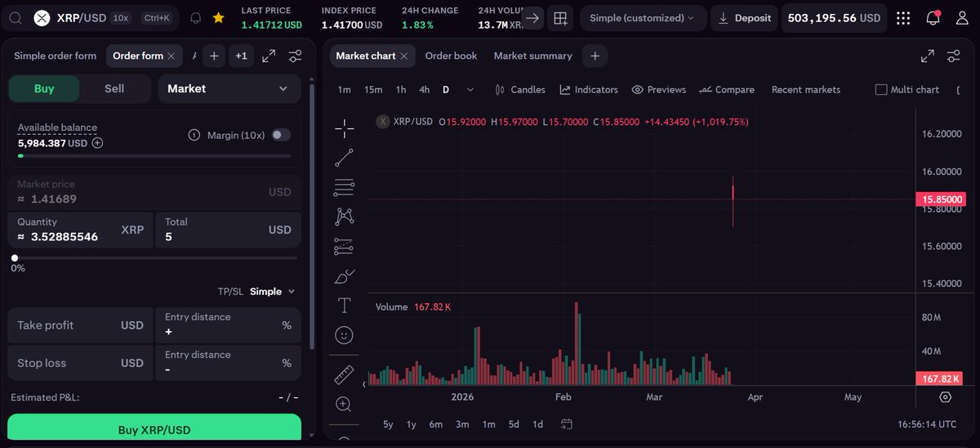
Task: Open the Compare symbols button
Action: pyautogui.click(x=728, y=89)
